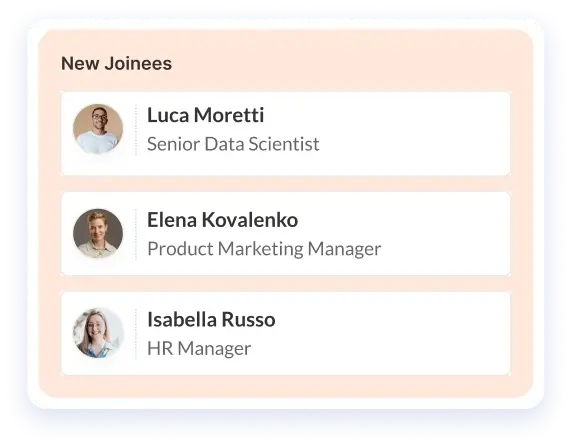
Task: Open the Luca Moretti name link
Action: 205,115
